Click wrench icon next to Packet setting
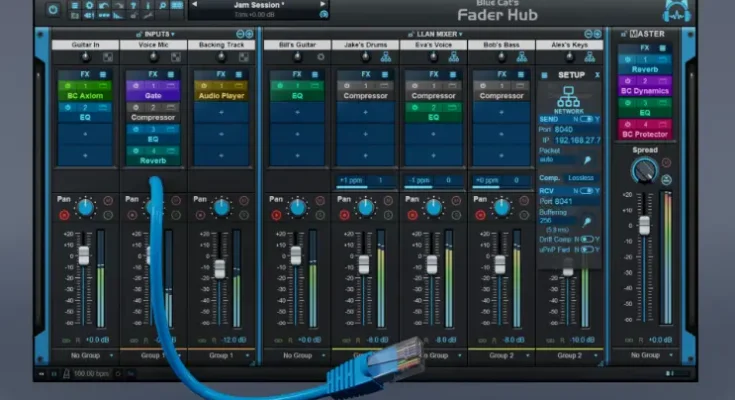Viewport: 735px width, 400px height. 587,159
